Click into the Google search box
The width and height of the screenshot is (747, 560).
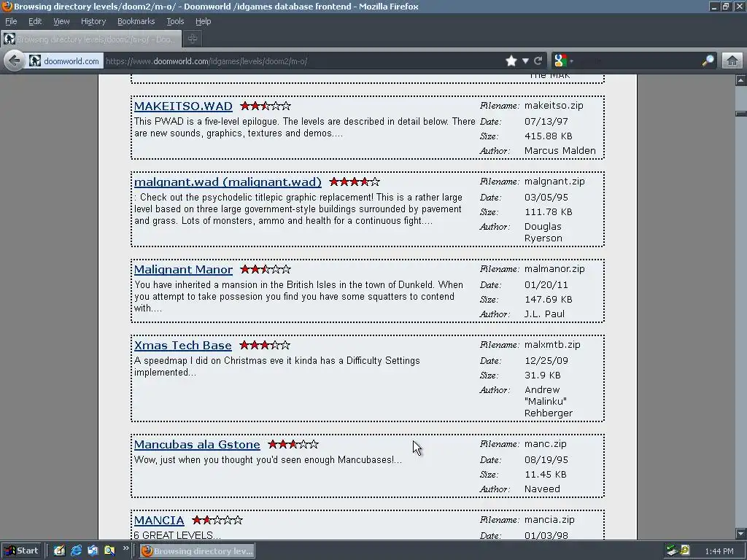[x=638, y=61]
